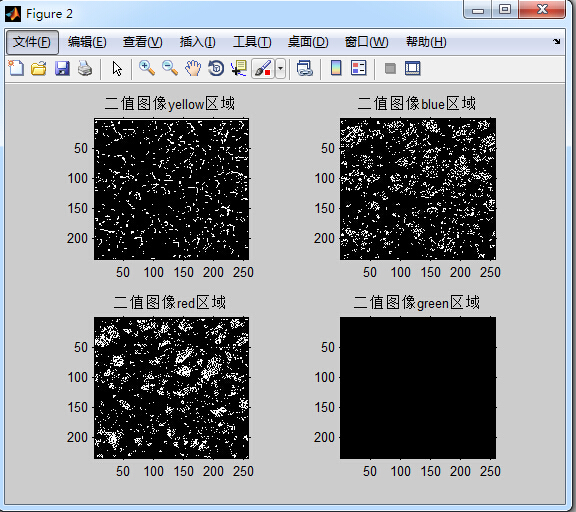
Task: Select the Pan hand tool
Action: (x=193, y=68)
